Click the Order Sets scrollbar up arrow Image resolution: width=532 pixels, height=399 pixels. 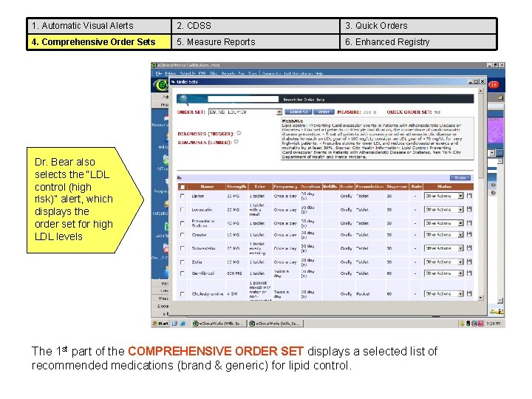tap(480, 91)
